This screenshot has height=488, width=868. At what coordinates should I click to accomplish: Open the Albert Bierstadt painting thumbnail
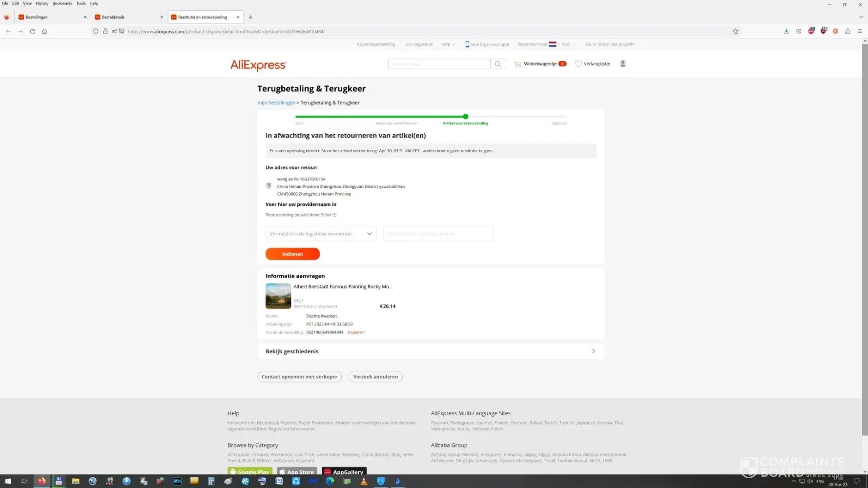278,296
